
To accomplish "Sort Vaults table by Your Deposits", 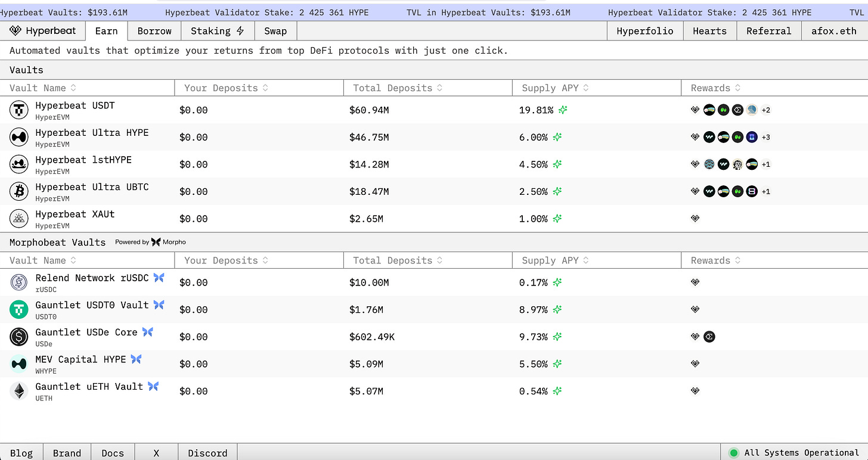I will (x=226, y=88).
